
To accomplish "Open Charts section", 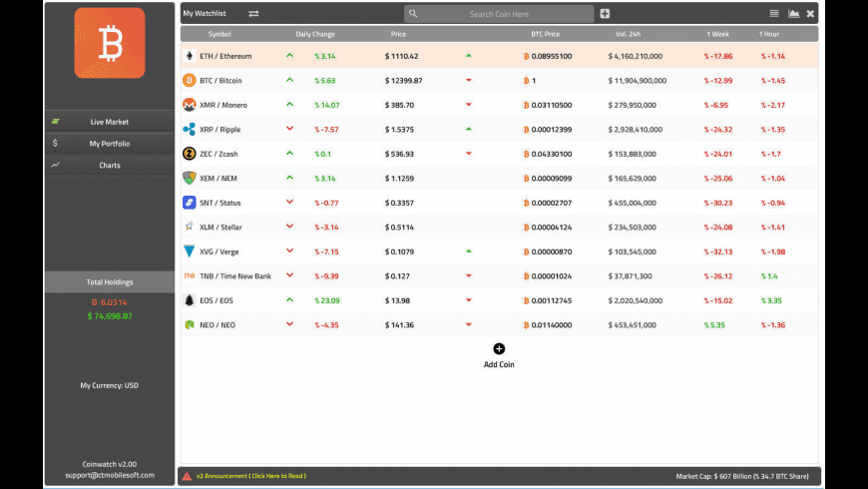I will 110,165.
